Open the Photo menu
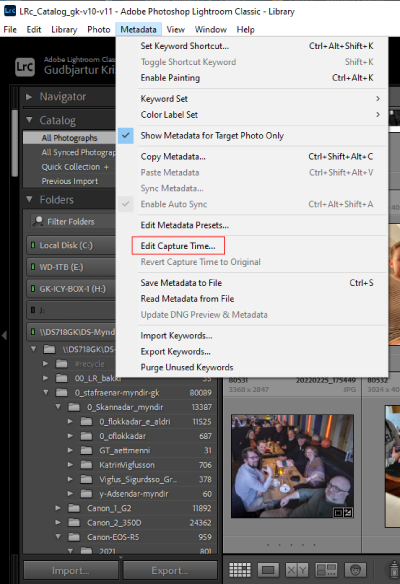The width and height of the screenshot is (400, 584). tap(99, 29)
